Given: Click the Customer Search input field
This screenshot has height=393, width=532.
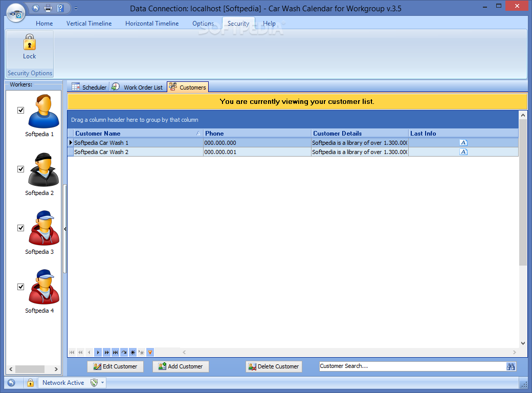Looking at the screenshot, I should (x=412, y=366).
